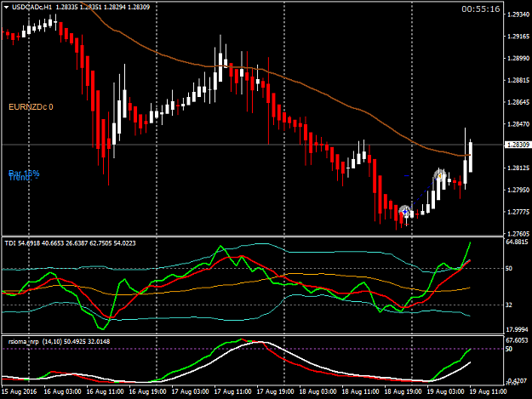Click the time axis label 16 Aug 19:00
The height and width of the screenshot is (399, 532).
[x=147, y=391]
